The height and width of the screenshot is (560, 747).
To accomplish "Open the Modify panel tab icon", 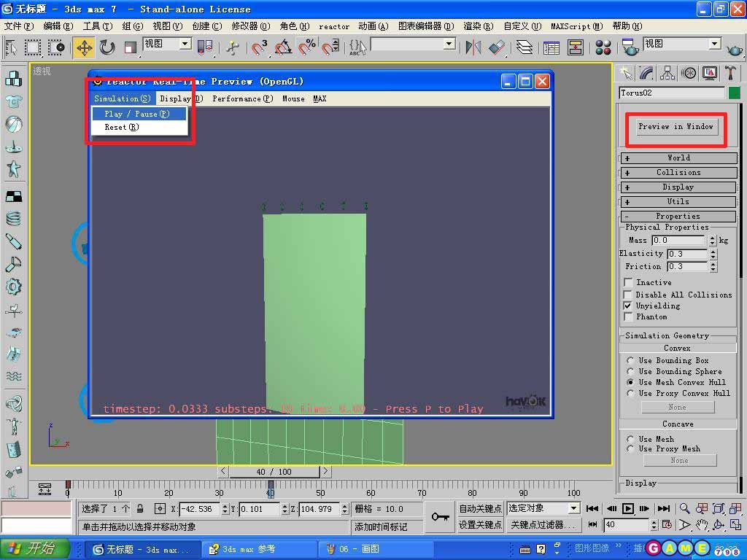I will click(x=646, y=73).
